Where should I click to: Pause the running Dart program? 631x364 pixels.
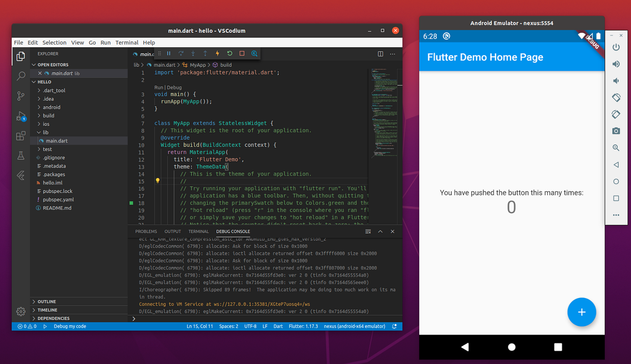(x=169, y=54)
